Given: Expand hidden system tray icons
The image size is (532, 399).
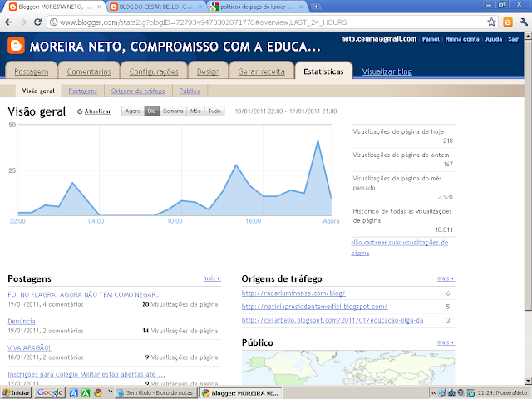Looking at the screenshot, I should click(x=433, y=393).
